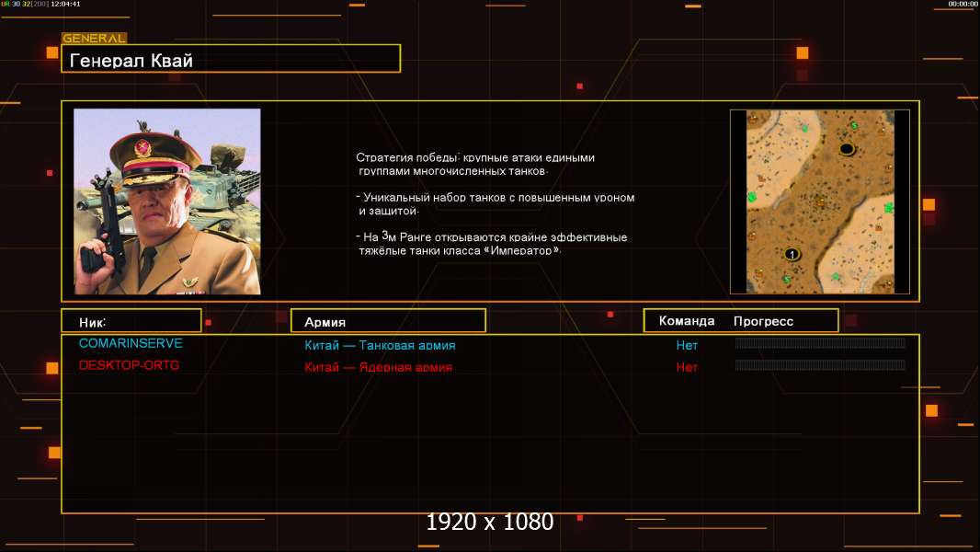Click 'Китай — Ядерная армия' entry

pyautogui.click(x=378, y=367)
